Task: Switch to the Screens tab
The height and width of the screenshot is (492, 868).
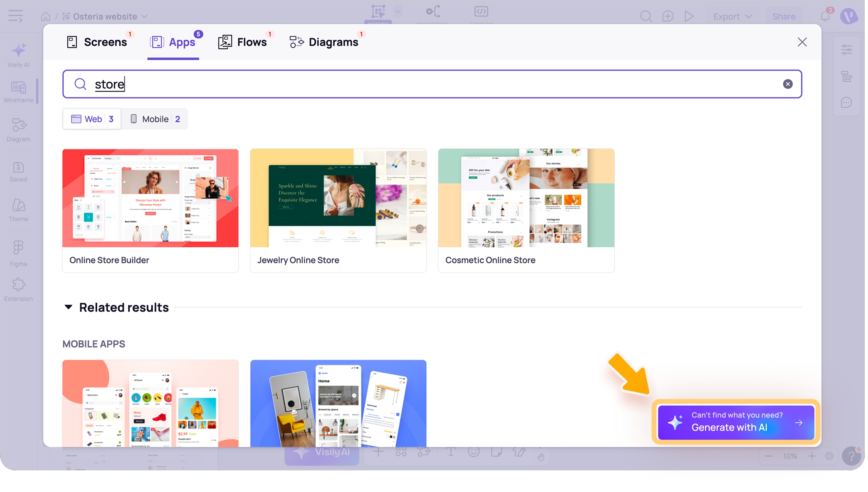Action: 97,42
